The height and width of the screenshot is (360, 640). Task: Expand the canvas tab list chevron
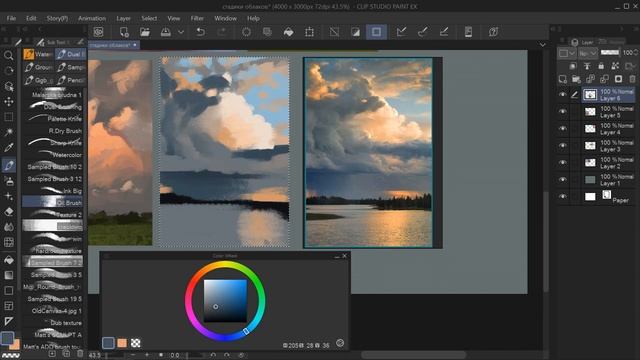[x=542, y=44]
